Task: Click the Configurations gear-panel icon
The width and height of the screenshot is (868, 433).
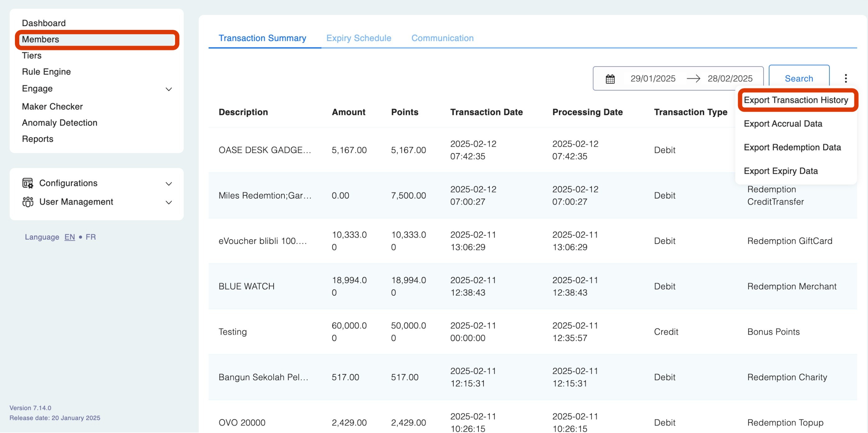Action: [x=27, y=183]
